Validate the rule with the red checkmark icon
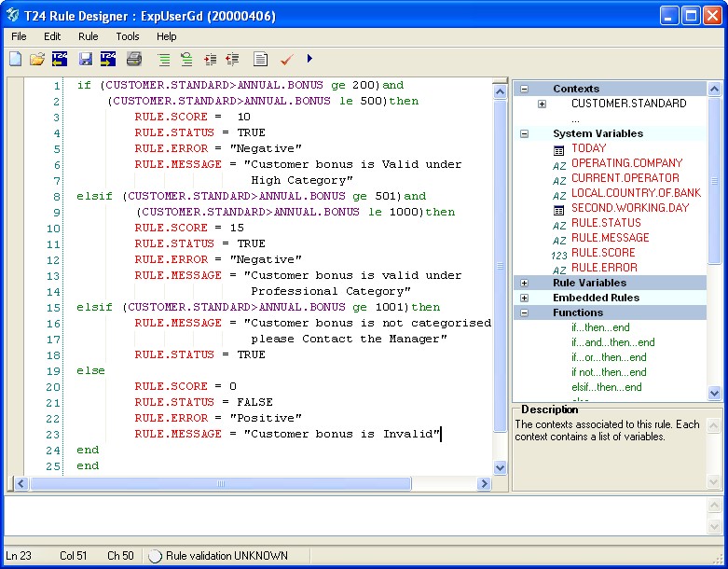The width and height of the screenshot is (728, 569). [x=287, y=59]
